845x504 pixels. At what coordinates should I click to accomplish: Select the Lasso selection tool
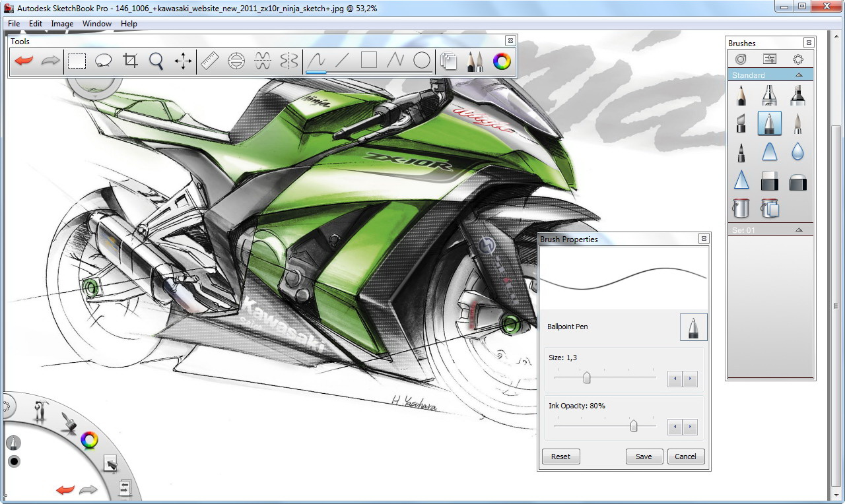coord(103,61)
